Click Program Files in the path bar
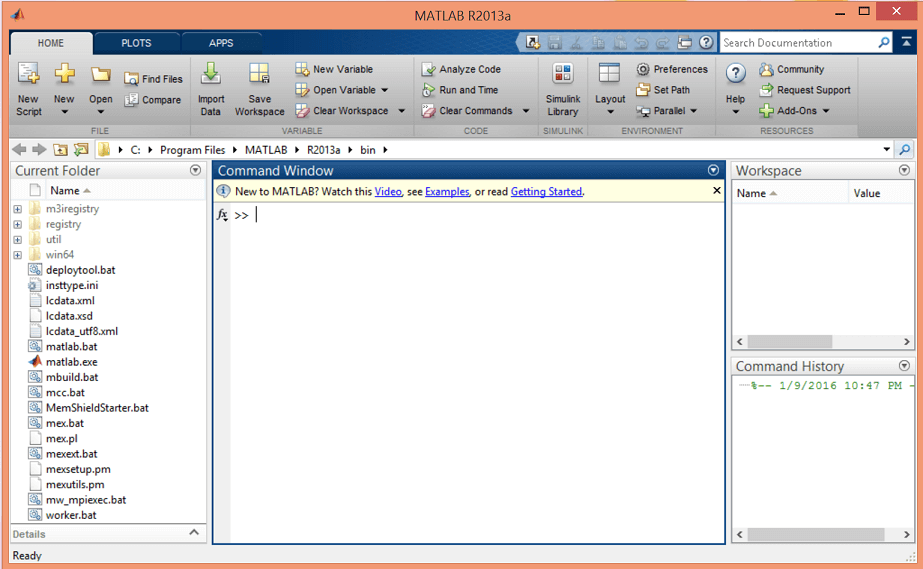Viewport: 923px width, 569px height. (192, 150)
